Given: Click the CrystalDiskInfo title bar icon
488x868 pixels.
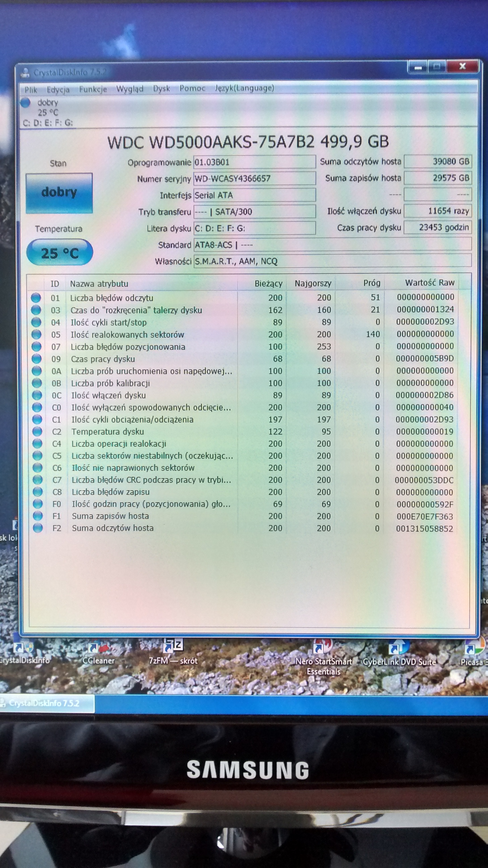Looking at the screenshot, I should 25,72.
